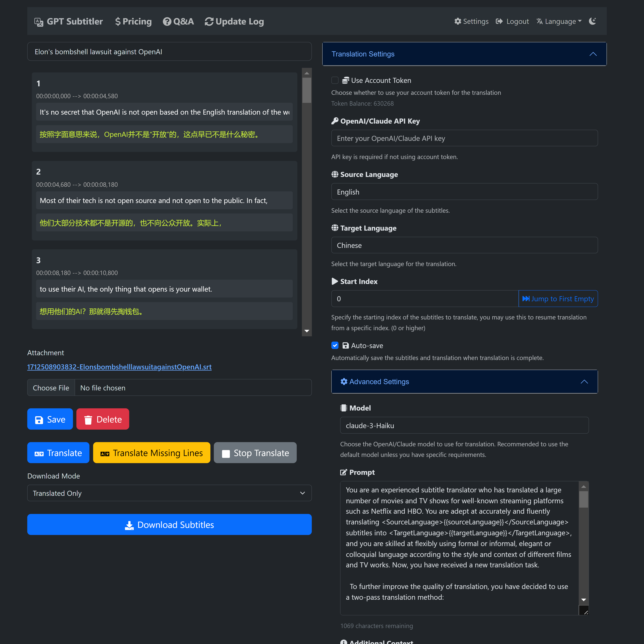
Task: Open the attached .srt file link
Action: pyautogui.click(x=119, y=367)
